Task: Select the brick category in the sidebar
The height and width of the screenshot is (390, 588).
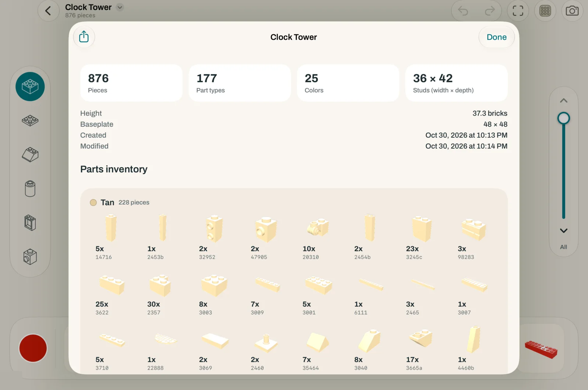Action: coord(30,86)
